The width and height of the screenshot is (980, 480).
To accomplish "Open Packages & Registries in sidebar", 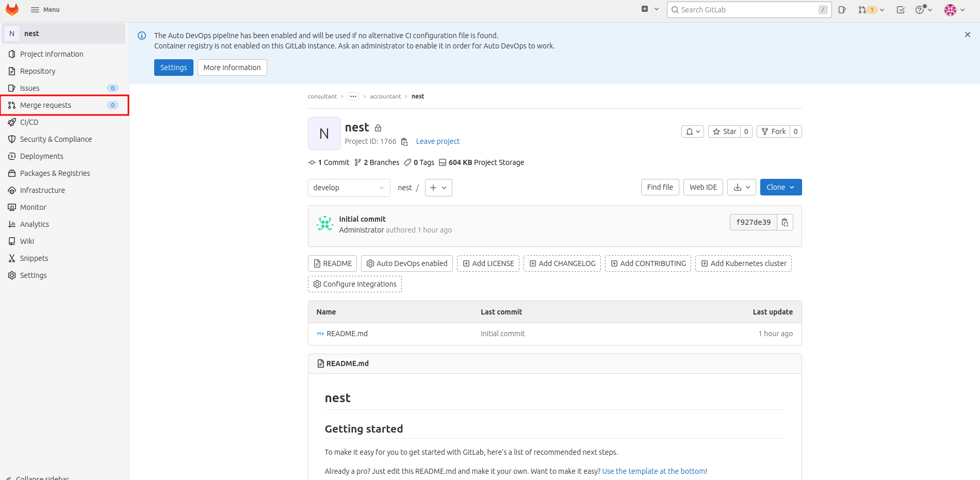I will point(63,173).
